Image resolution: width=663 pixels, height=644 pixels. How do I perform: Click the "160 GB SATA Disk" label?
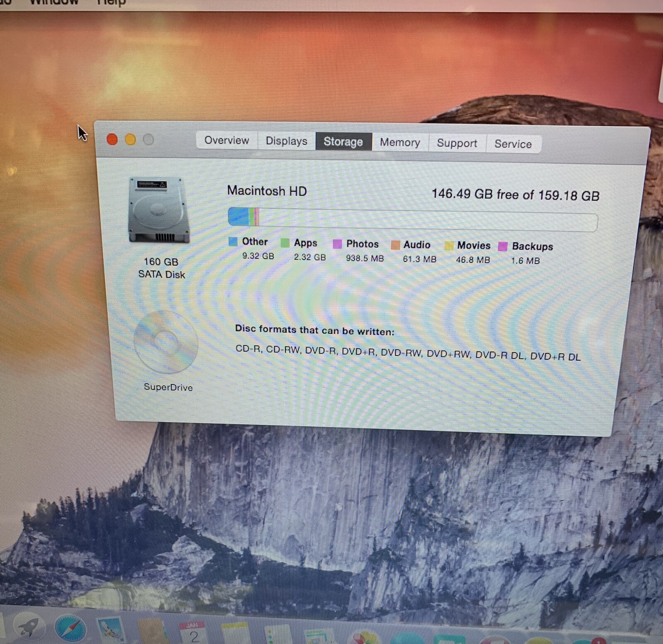(161, 268)
